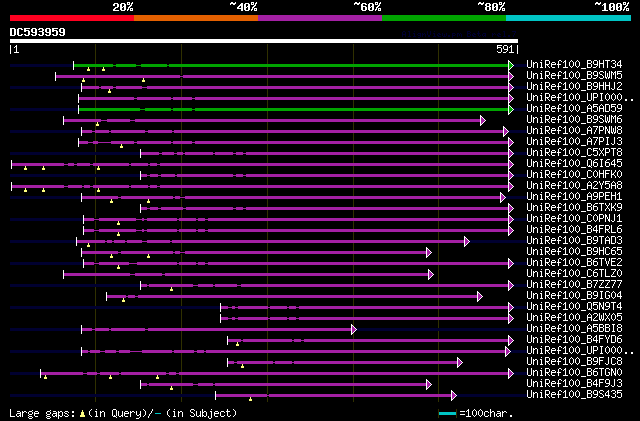Click the UniRef100_C0PNJ1 label
The image size is (640, 421).
point(574,219)
